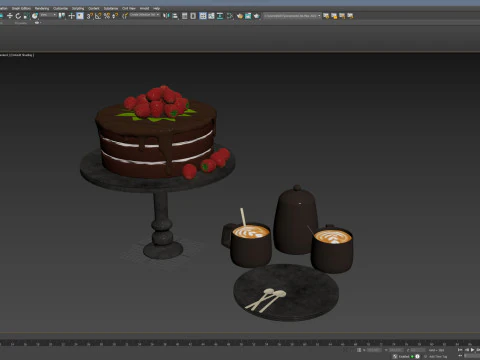Go to the start frame
480x360 pixels.
pos(460,350)
